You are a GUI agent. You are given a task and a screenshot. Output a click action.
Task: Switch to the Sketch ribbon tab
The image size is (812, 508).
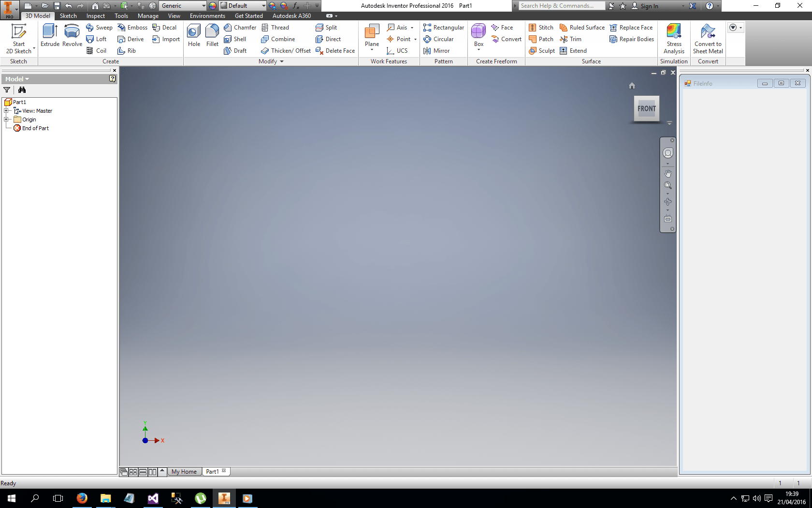click(x=68, y=16)
